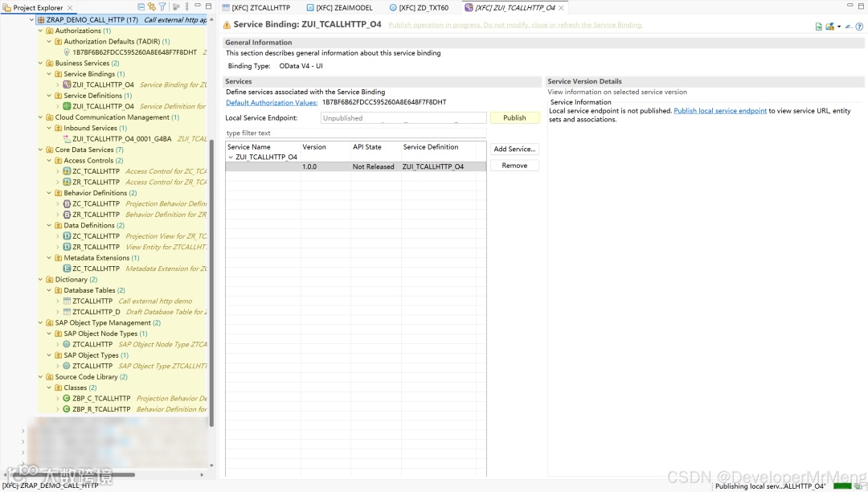Click ZTCALLHTTP database table icon
868x492 pixels.
pos(67,301)
